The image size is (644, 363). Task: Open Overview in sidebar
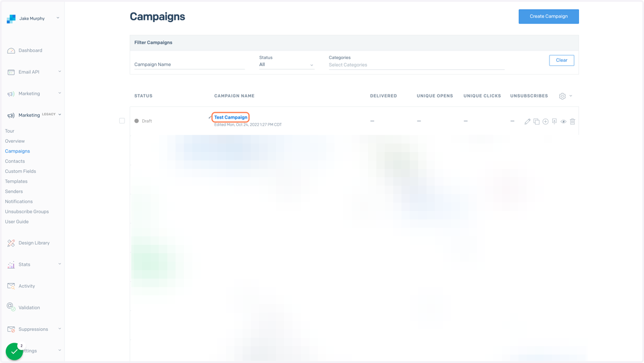tap(15, 141)
